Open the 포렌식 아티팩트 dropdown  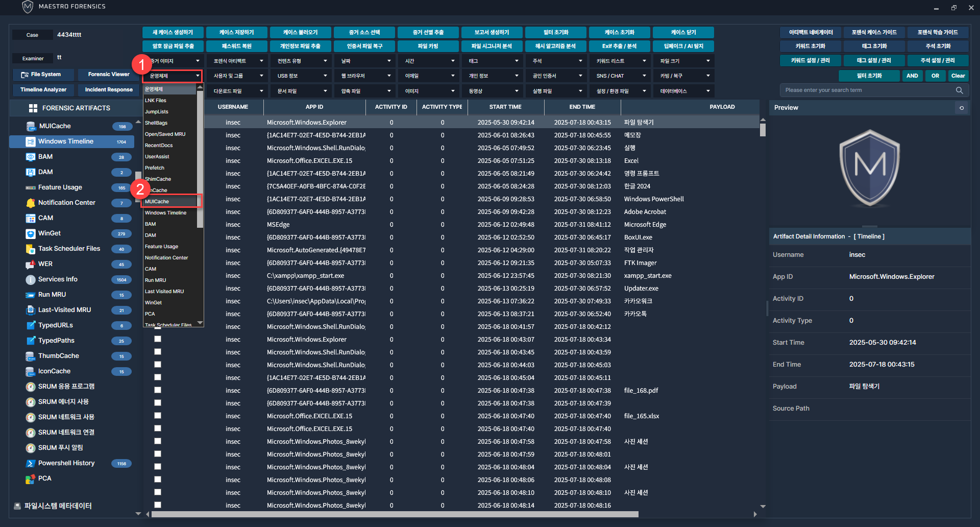pos(237,61)
